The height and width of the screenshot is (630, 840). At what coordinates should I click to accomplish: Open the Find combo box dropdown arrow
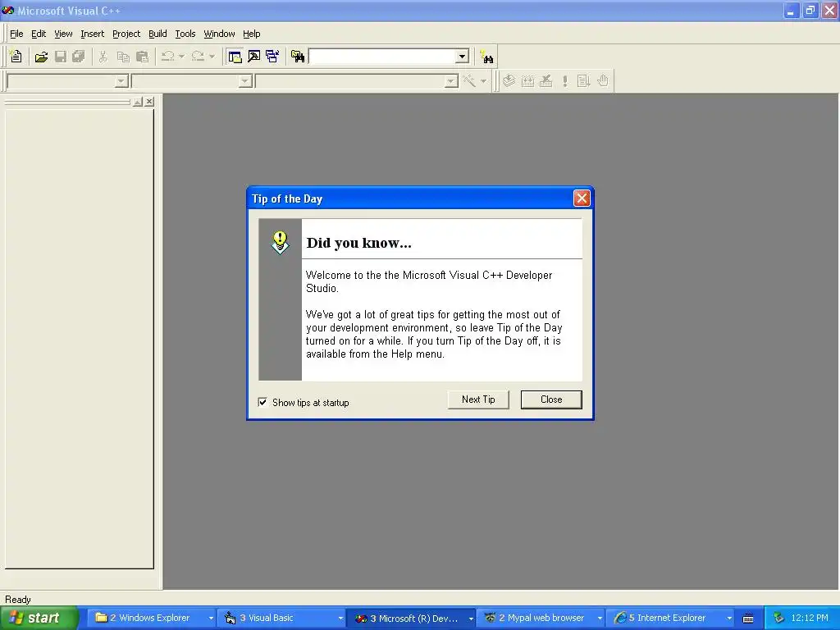tap(462, 57)
